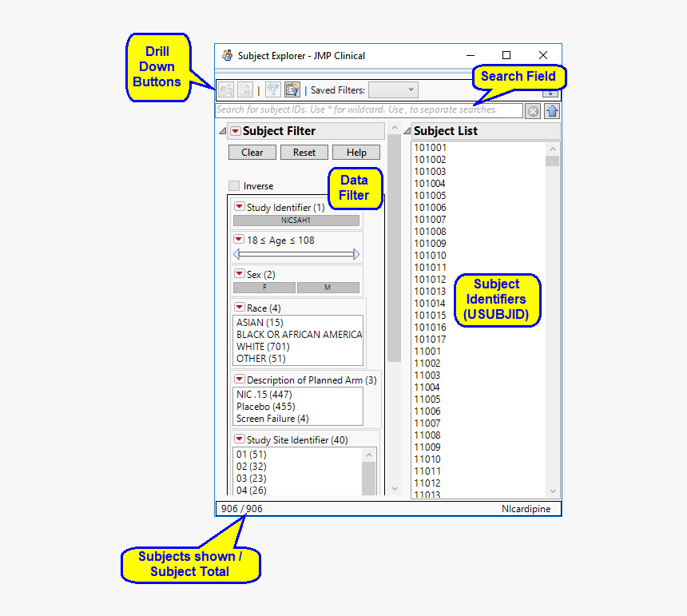
Task: Open the Race filter red dropdown menu
Action: [239, 307]
